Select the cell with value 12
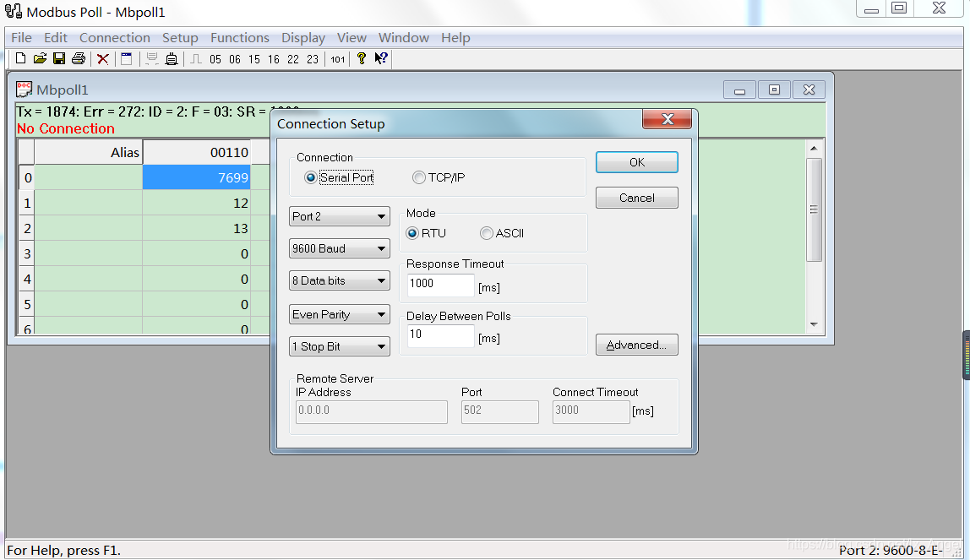Screen dimensions: 970x560 tap(197, 203)
